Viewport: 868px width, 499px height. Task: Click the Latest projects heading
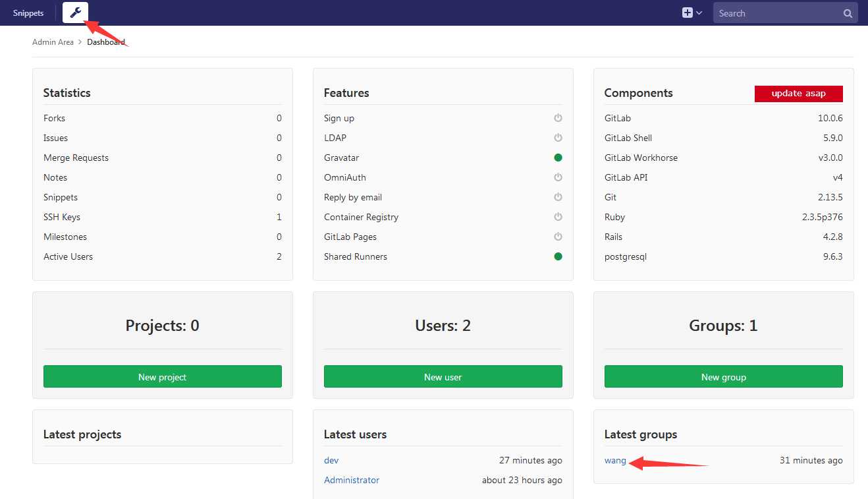82,434
